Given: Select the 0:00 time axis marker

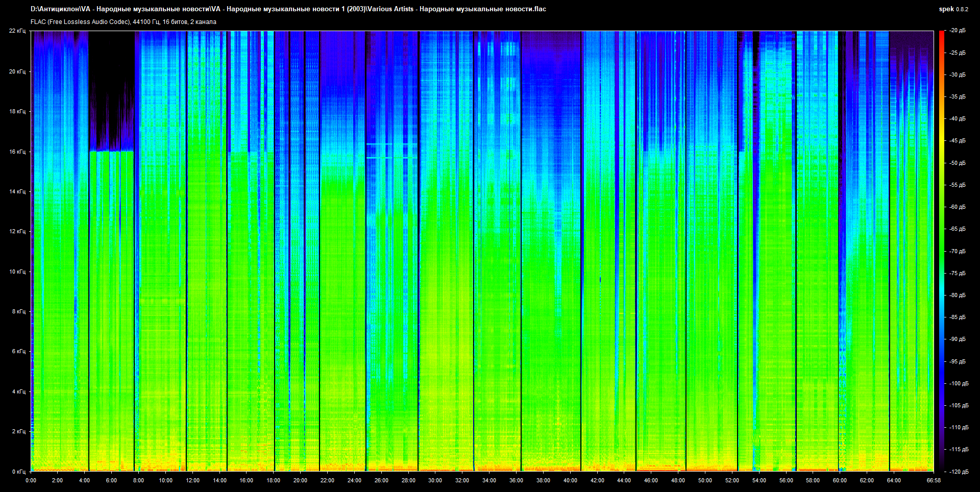Looking at the screenshot, I should pyautogui.click(x=31, y=480).
